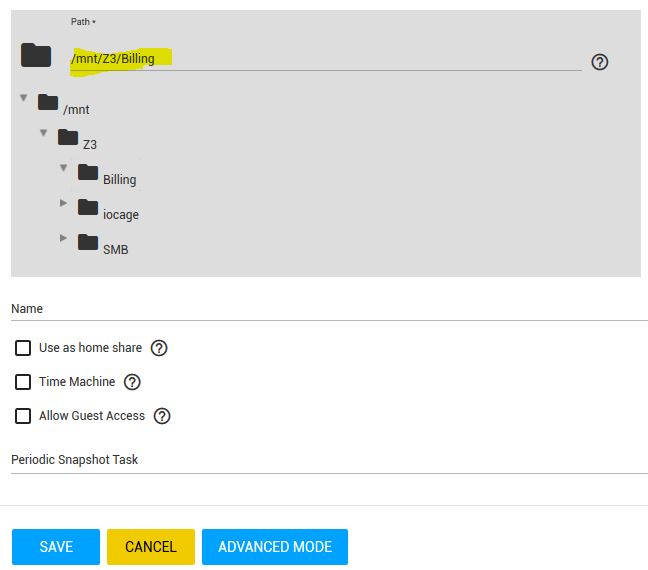648x570 pixels.
Task: Enable Use as home share checkbox
Action: tap(23, 348)
